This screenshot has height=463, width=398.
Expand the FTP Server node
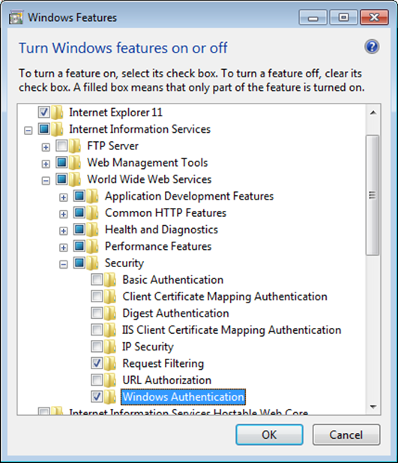pyautogui.click(x=46, y=147)
